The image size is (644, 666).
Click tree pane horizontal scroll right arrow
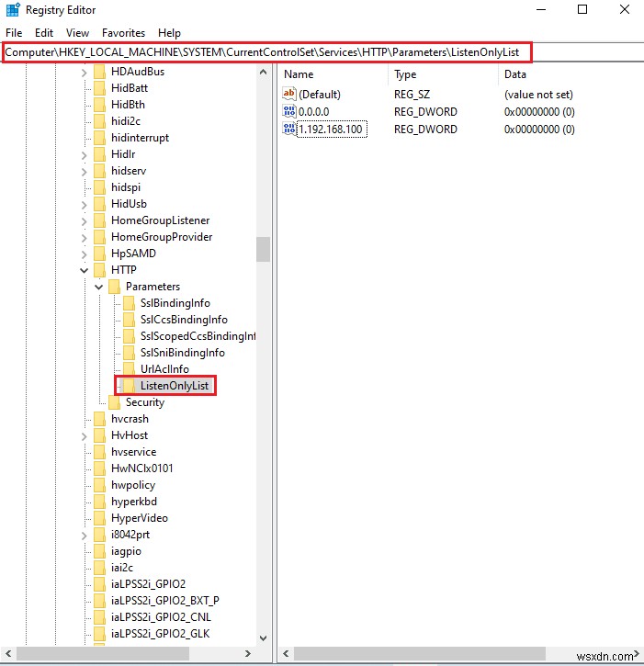point(248,653)
